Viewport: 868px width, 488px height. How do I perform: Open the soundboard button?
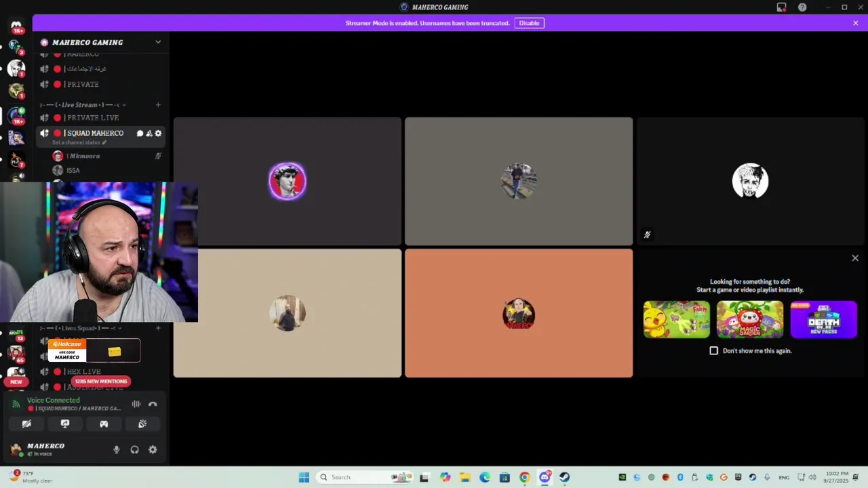coord(142,424)
